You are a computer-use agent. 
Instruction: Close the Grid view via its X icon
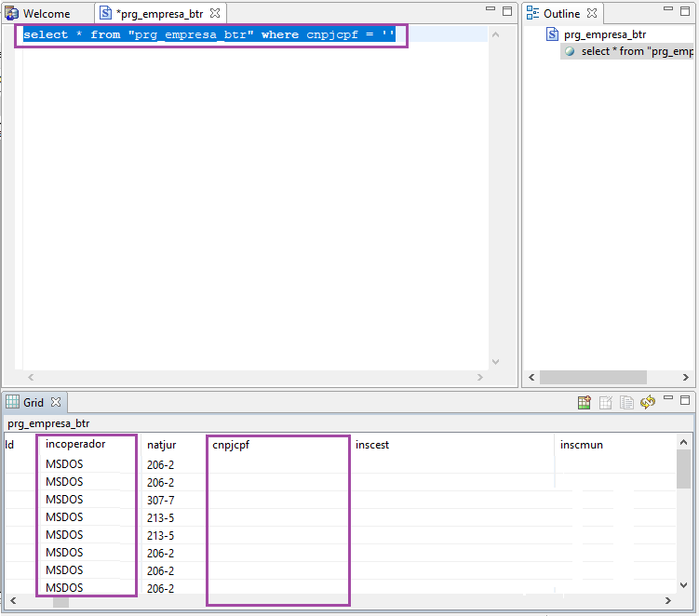[55, 402]
